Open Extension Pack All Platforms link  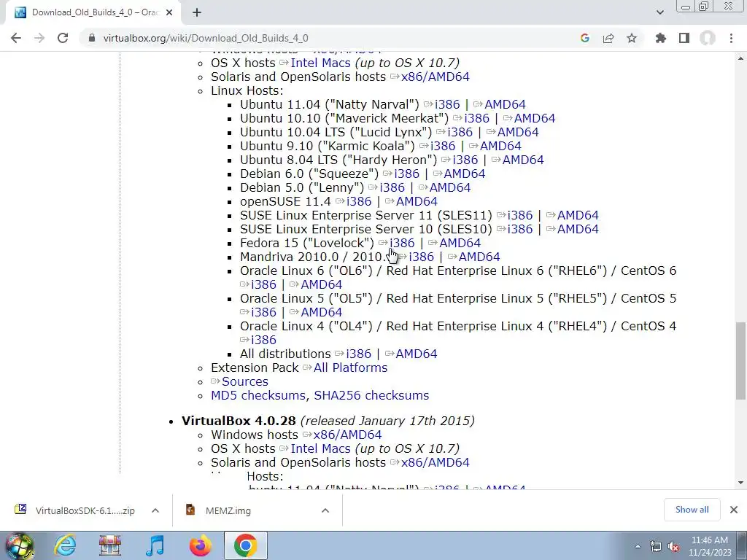coord(350,367)
